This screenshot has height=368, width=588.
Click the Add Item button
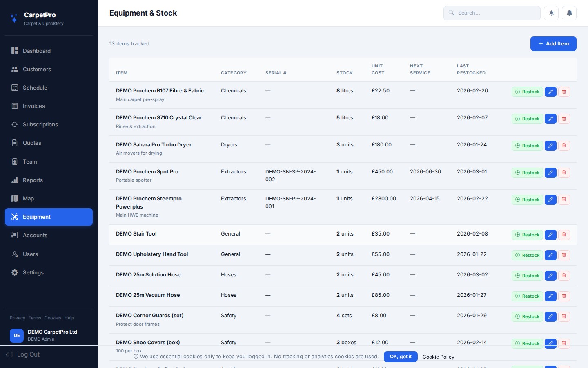pyautogui.click(x=553, y=44)
